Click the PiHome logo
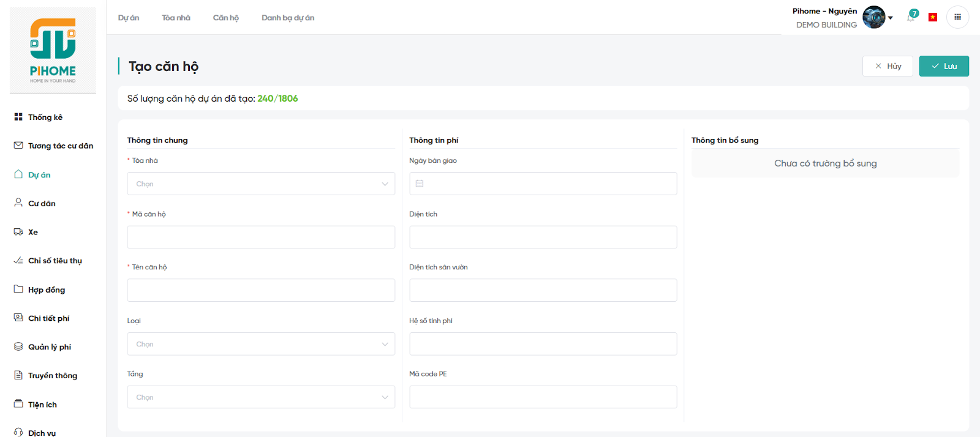The image size is (980, 437). coord(53,50)
